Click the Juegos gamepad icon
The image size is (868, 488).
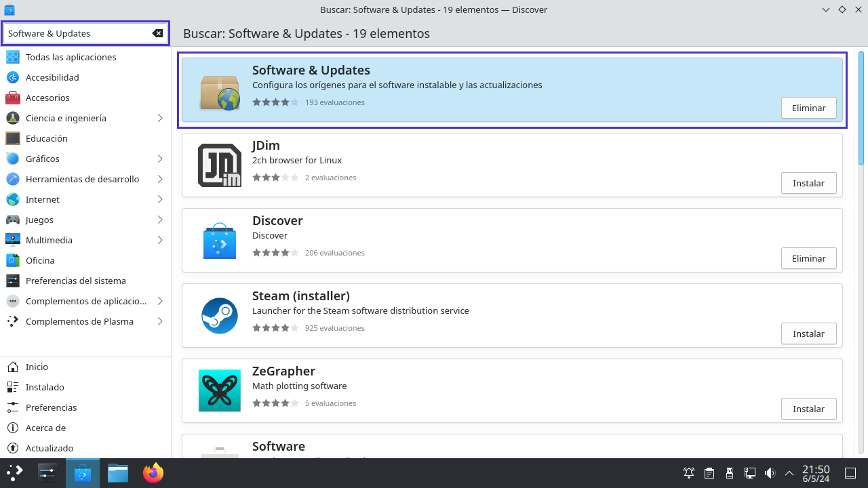(13, 220)
